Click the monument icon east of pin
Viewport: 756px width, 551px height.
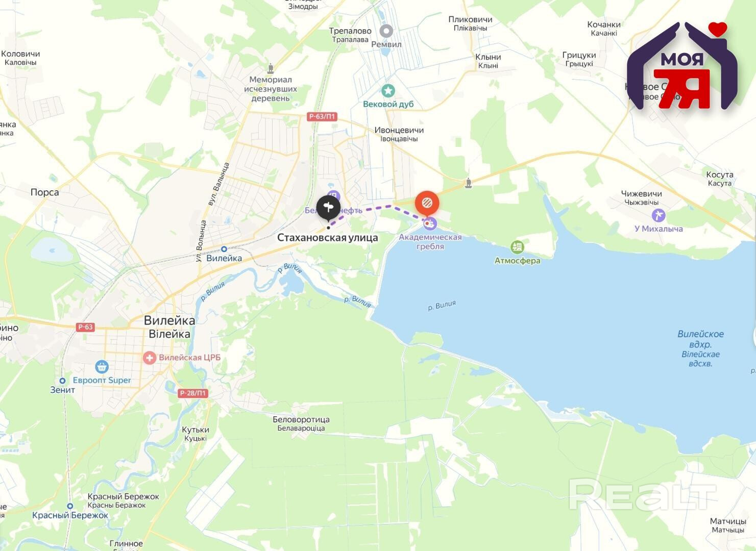(469, 183)
